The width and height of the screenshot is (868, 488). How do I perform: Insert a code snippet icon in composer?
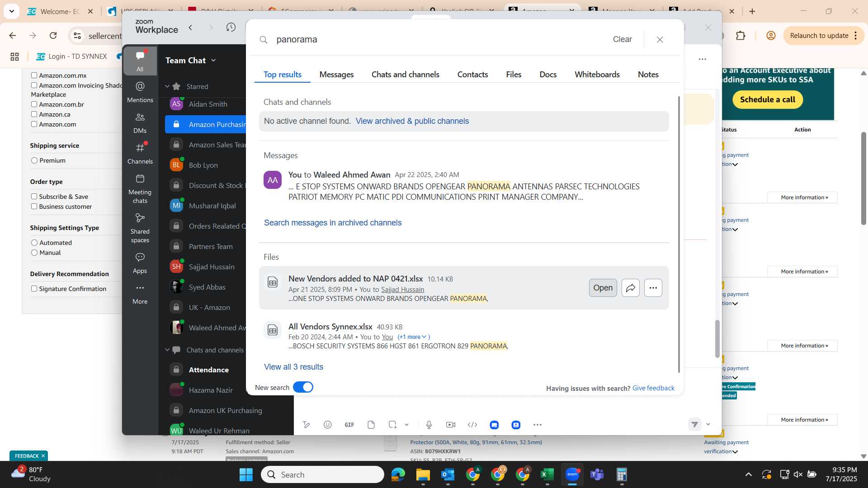(472, 425)
